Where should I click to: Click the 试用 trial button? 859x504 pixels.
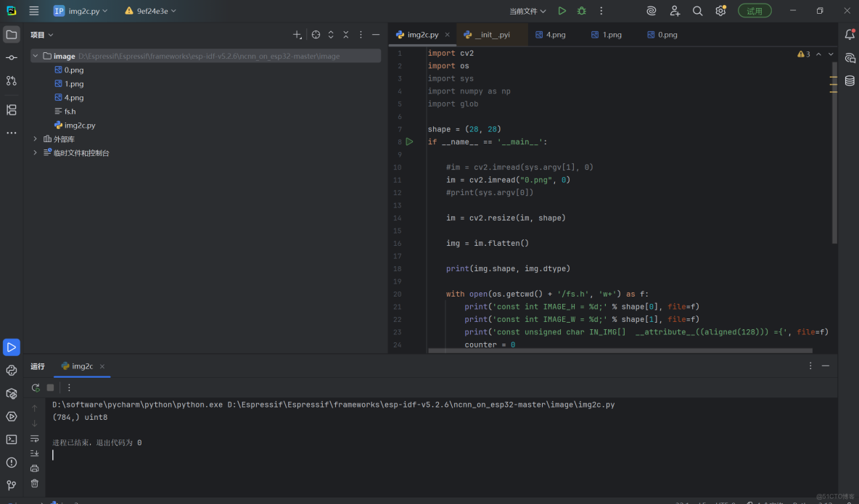pyautogui.click(x=755, y=11)
